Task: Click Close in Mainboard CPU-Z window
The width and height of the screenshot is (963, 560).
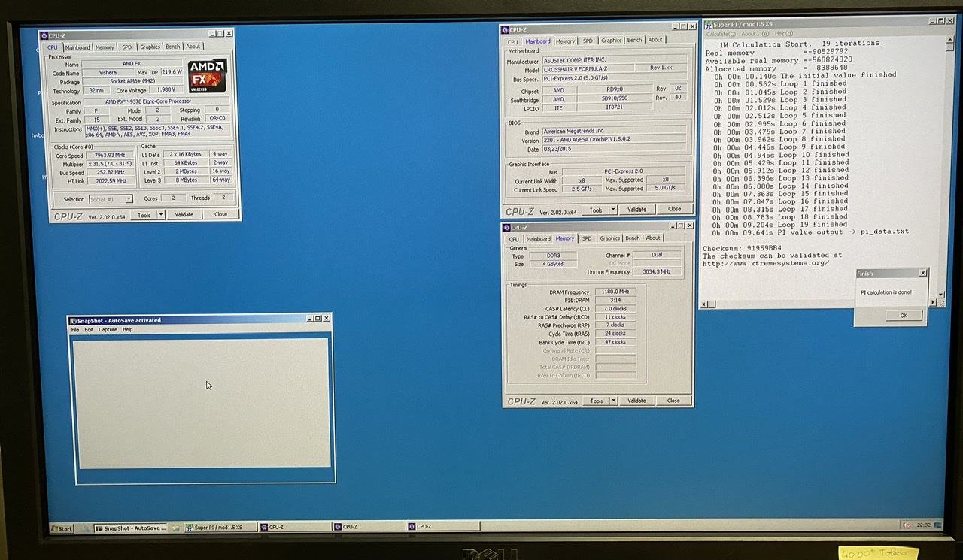Action: pos(674,210)
